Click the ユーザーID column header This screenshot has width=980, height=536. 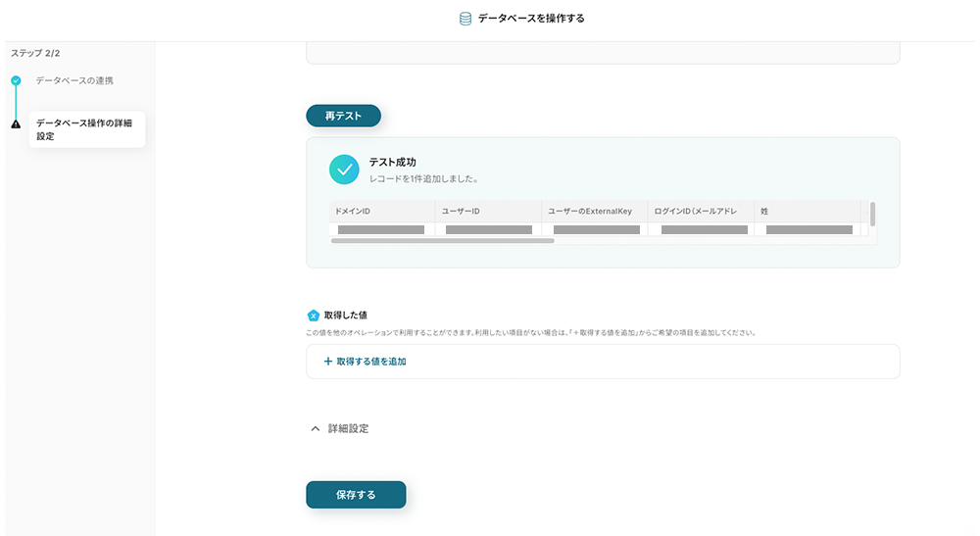pos(488,212)
